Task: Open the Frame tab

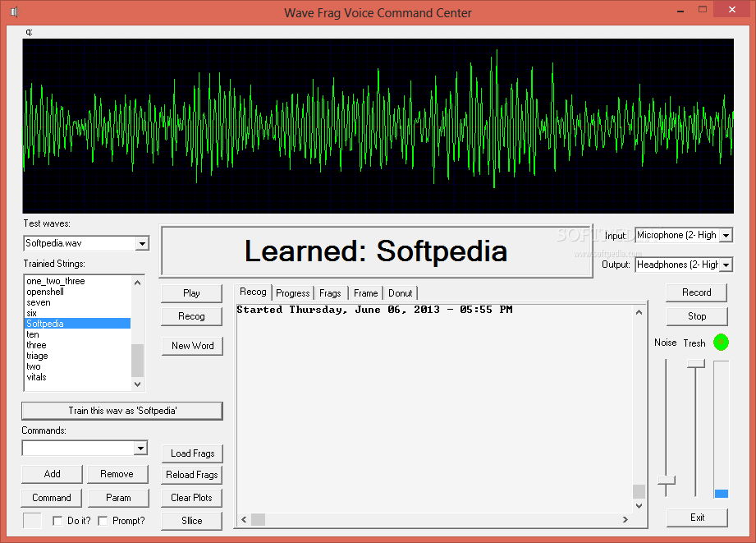Action: click(x=365, y=293)
